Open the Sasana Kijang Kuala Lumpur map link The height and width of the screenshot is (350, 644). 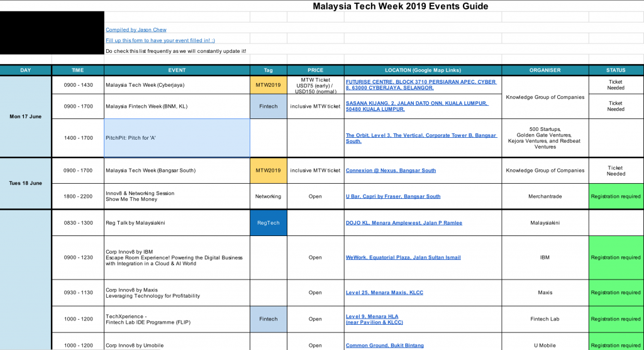pos(417,106)
